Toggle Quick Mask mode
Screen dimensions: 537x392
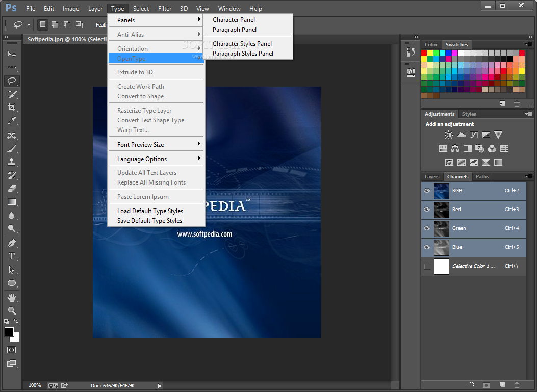coord(12,350)
